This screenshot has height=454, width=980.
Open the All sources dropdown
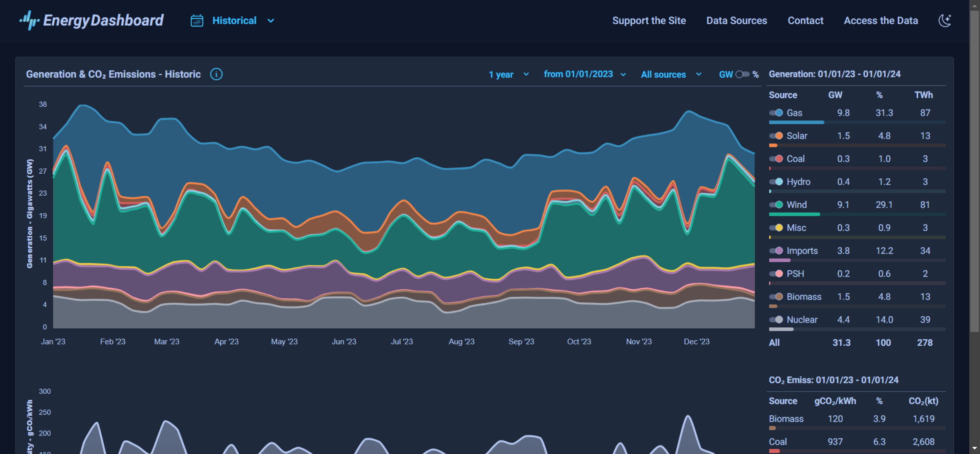671,74
